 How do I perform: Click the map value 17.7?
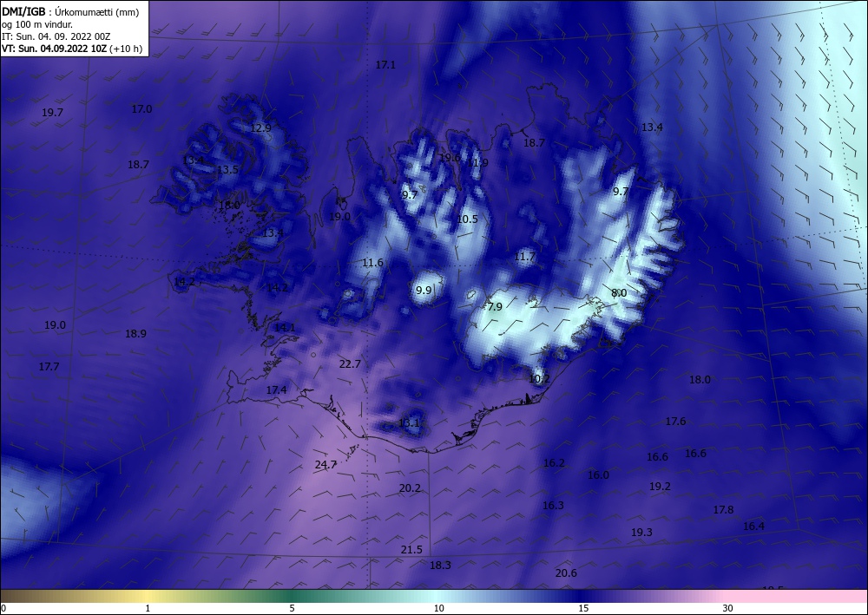(x=49, y=366)
